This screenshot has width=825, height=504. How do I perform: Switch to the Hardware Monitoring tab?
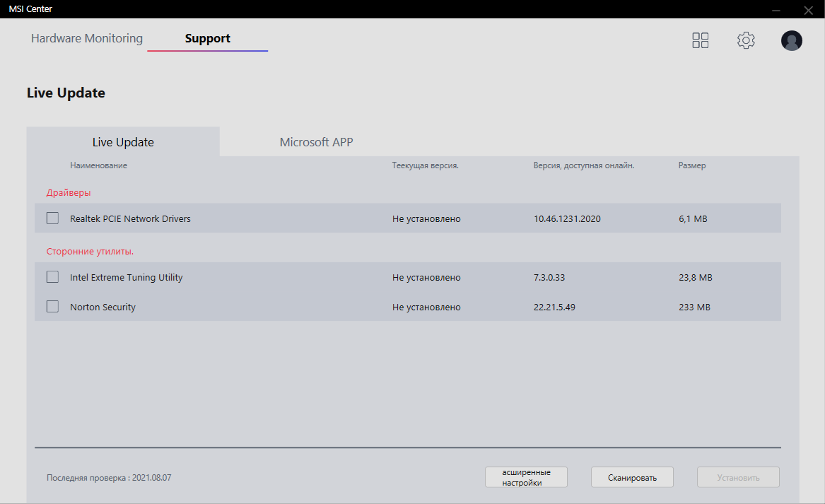click(x=87, y=38)
